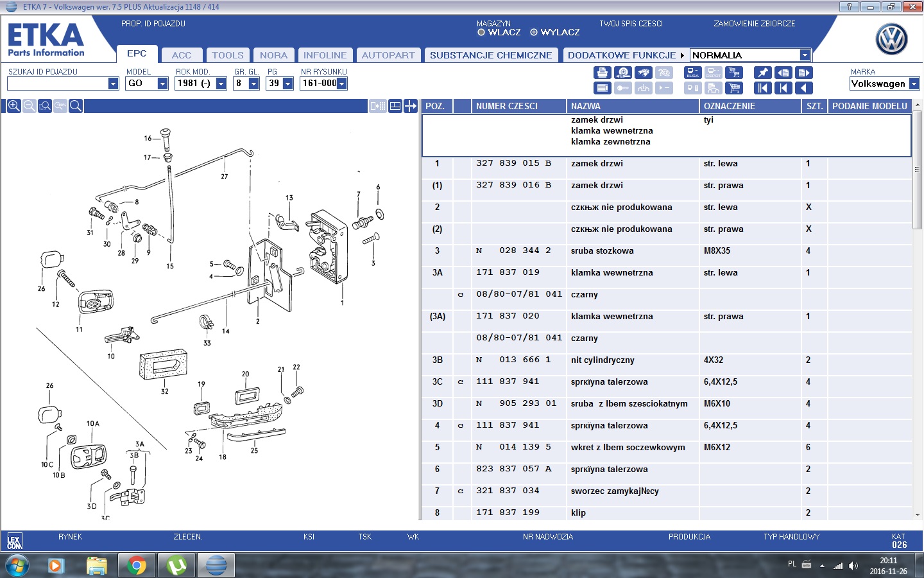The height and width of the screenshot is (578, 924).
Task: Open the GR. GL. dropdown showing 8
Action: pyautogui.click(x=253, y=83)
